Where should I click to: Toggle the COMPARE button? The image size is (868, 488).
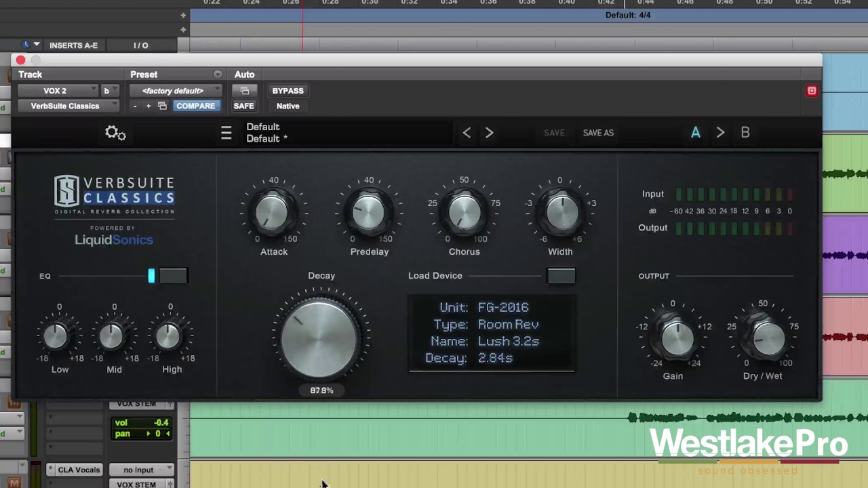[x=195, y=106]
